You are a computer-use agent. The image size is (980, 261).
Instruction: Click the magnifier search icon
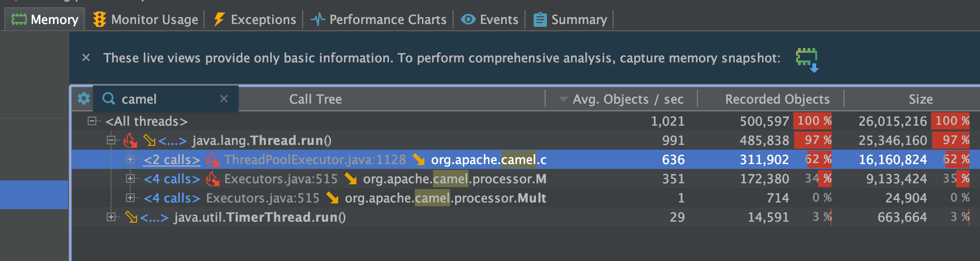(x=109, y=99)
